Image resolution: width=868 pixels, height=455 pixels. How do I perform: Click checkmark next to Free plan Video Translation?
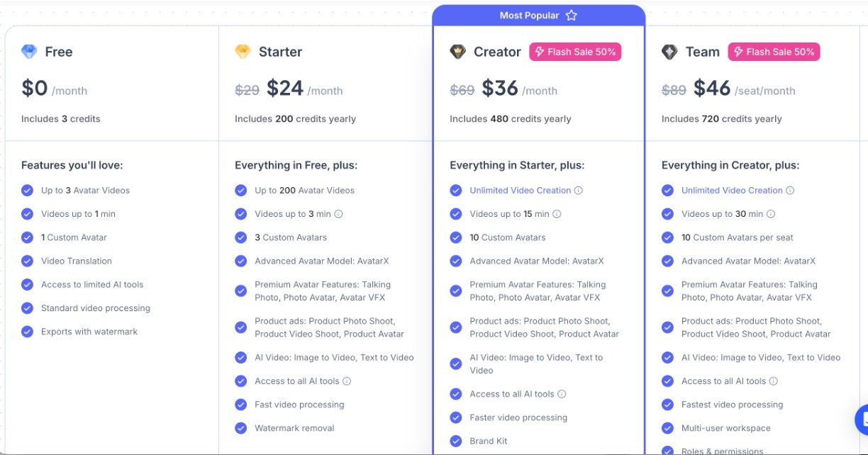pos(28,261)
